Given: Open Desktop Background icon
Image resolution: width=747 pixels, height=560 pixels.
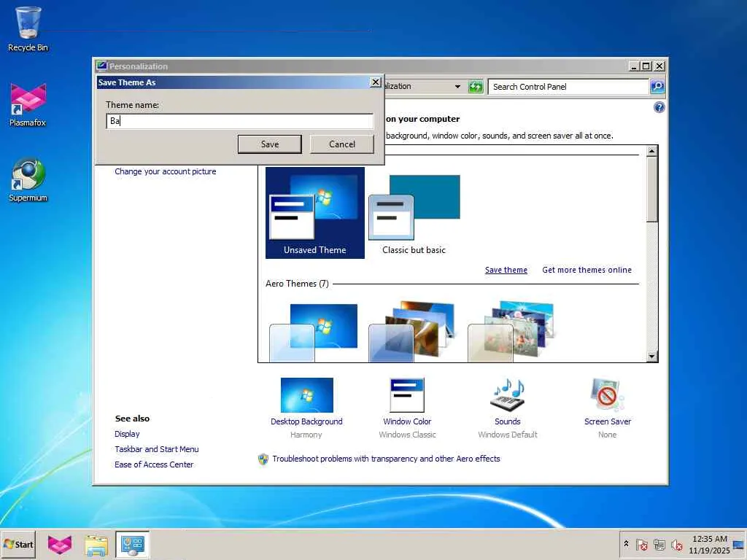Looking at the screenshot, I should (307, 394).
